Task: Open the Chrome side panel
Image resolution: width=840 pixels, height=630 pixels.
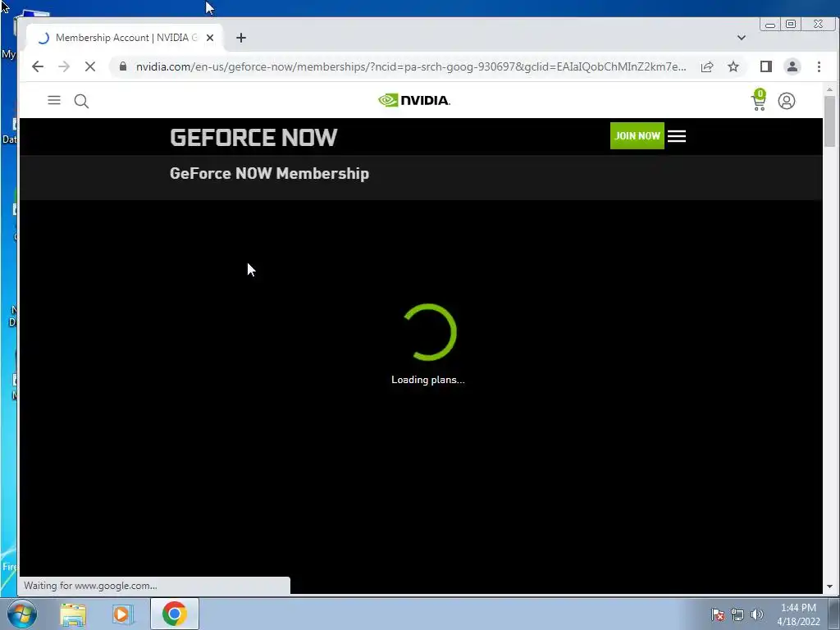Action: point(766,66)
